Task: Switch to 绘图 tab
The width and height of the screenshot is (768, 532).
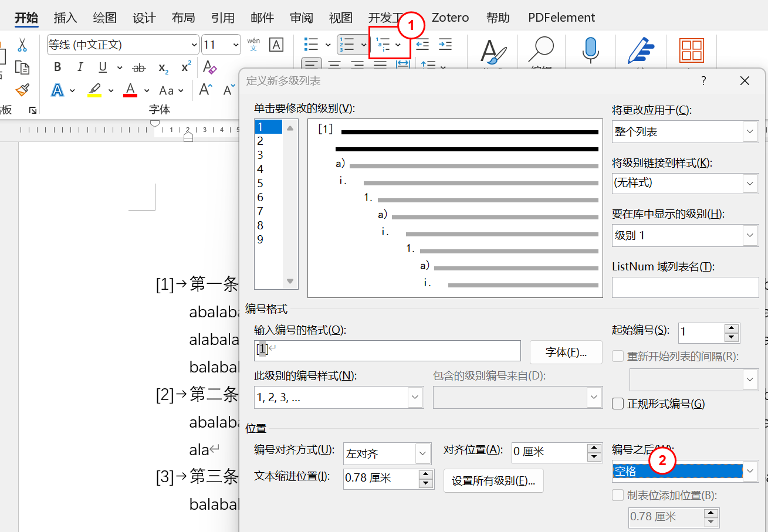Action: pyautogui.click(x=104, y=18)
